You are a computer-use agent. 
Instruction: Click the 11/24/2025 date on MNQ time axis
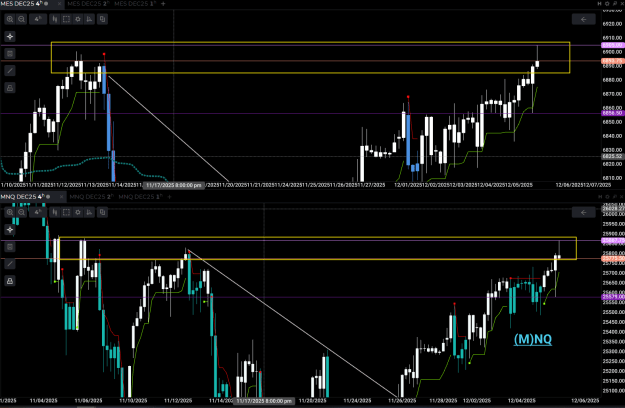(357, 400)
